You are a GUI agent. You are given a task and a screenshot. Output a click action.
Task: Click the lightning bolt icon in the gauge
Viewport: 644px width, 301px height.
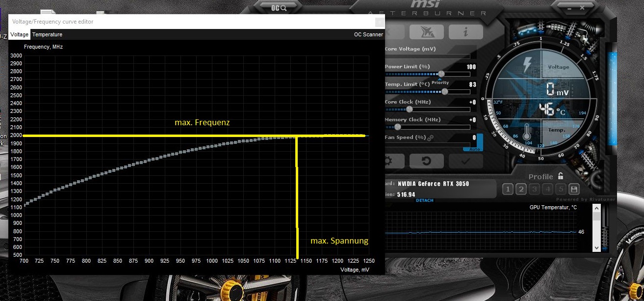(527, 64)
